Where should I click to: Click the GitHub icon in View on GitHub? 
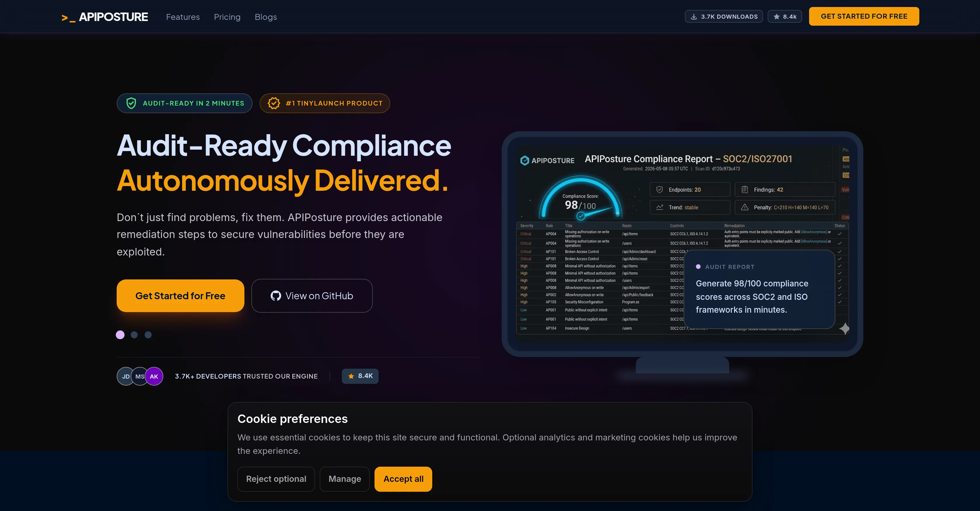click(x=276, y=296)
